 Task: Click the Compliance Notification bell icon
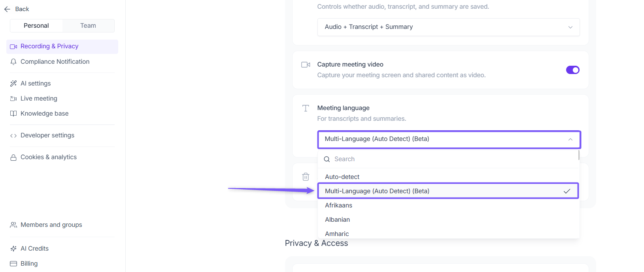pos(13,62)
